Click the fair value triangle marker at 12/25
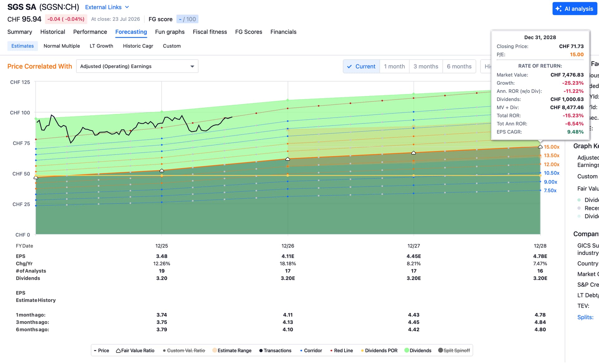Viewport: 599px width, 364px height. point(162,170)
